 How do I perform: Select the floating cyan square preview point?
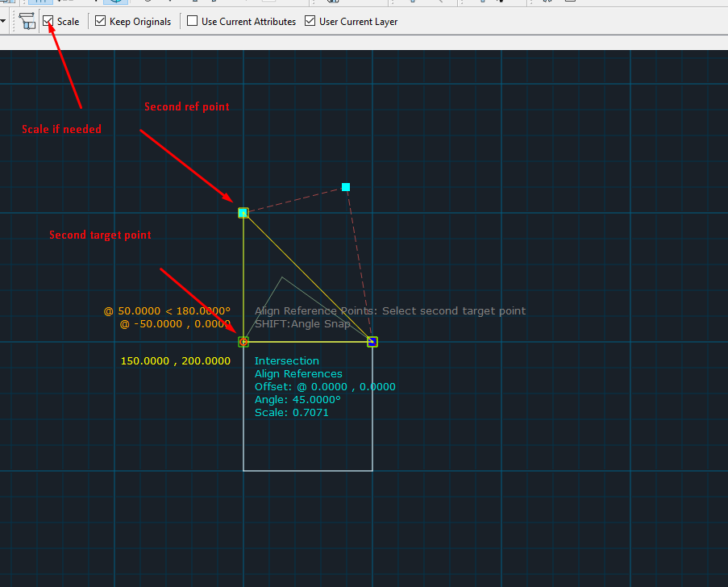click(346, 187)
